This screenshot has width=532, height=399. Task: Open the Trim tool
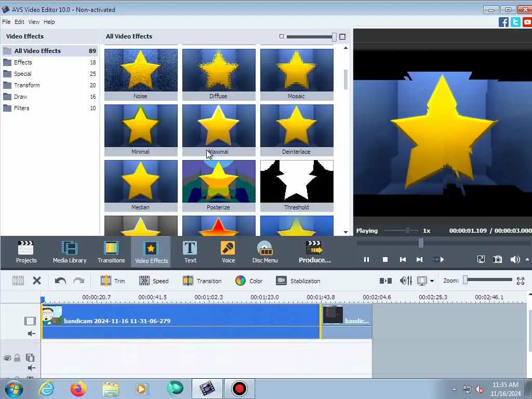pyautogui.click(x=113, y=281)
